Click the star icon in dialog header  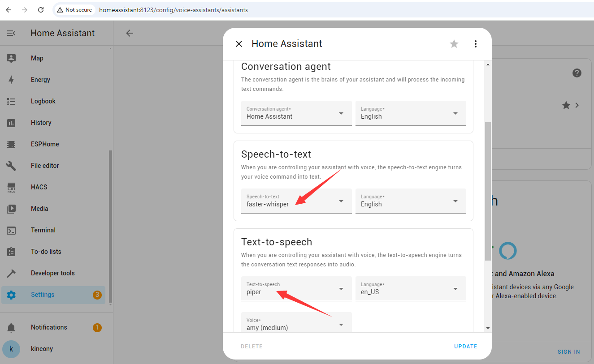click(454, 44)
